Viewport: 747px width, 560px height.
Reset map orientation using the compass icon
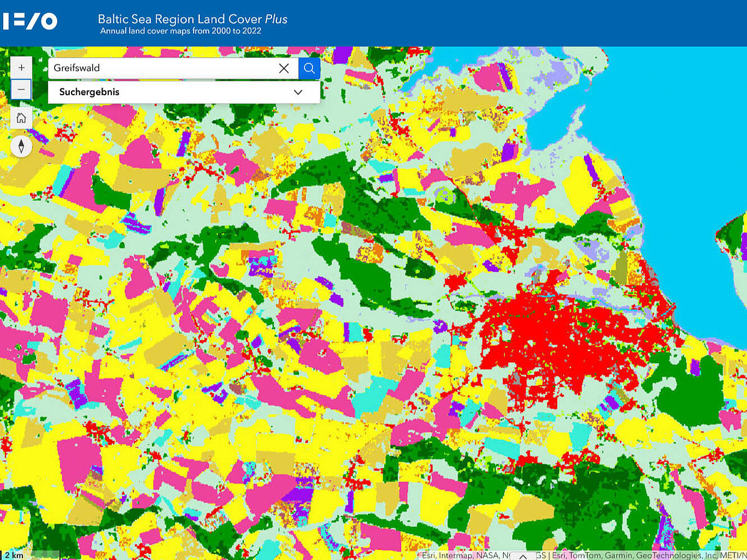coord(21,146)
